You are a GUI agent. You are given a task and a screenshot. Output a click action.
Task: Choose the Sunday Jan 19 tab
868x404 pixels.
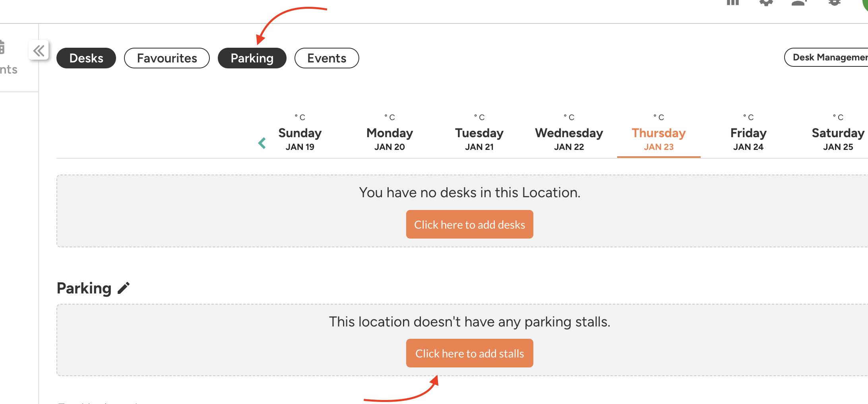pos(300,138)
